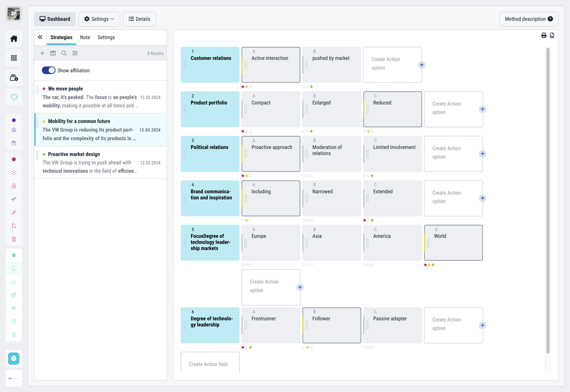Select the telescope (foresight) tool in sidebar

[14, 199]
